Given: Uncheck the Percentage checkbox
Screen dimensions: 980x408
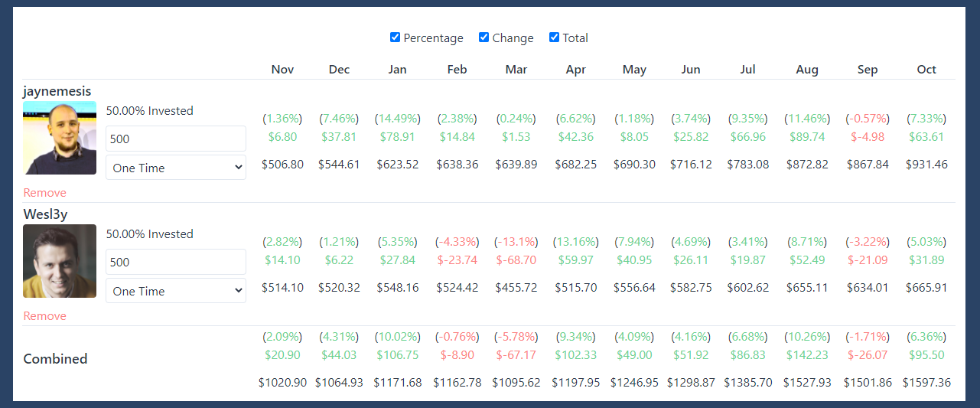Looking at the screenshot, I should point(395,38).
